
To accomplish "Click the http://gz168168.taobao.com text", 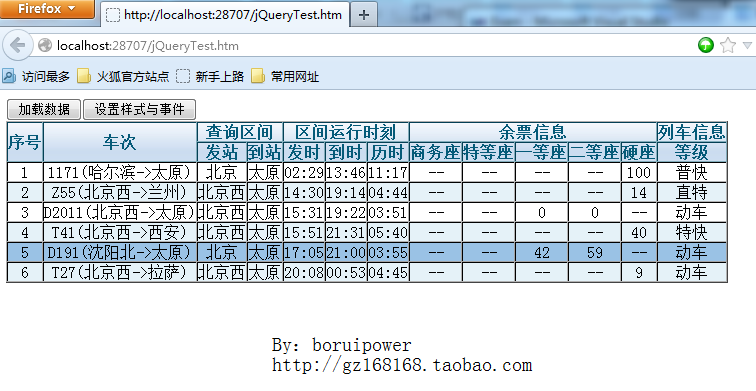I will click(402, 365).
